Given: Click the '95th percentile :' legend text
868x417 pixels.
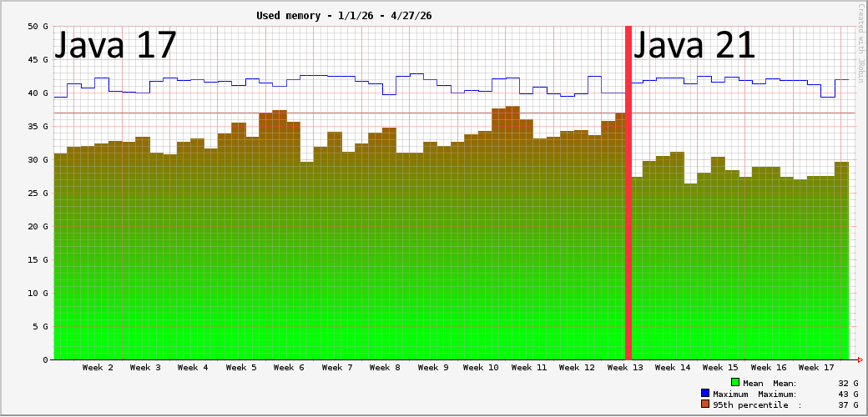Looking at the screenshot, I should (x=757, y=404).
